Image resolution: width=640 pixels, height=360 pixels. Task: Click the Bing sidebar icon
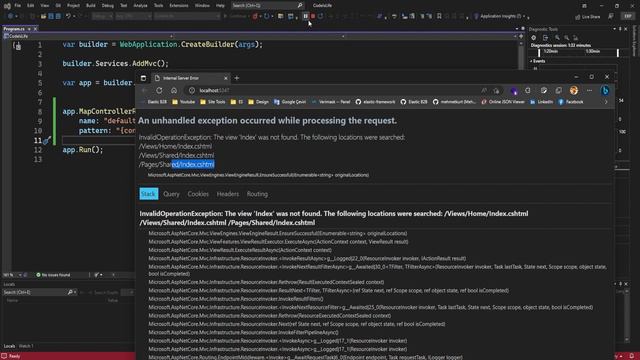605,90
